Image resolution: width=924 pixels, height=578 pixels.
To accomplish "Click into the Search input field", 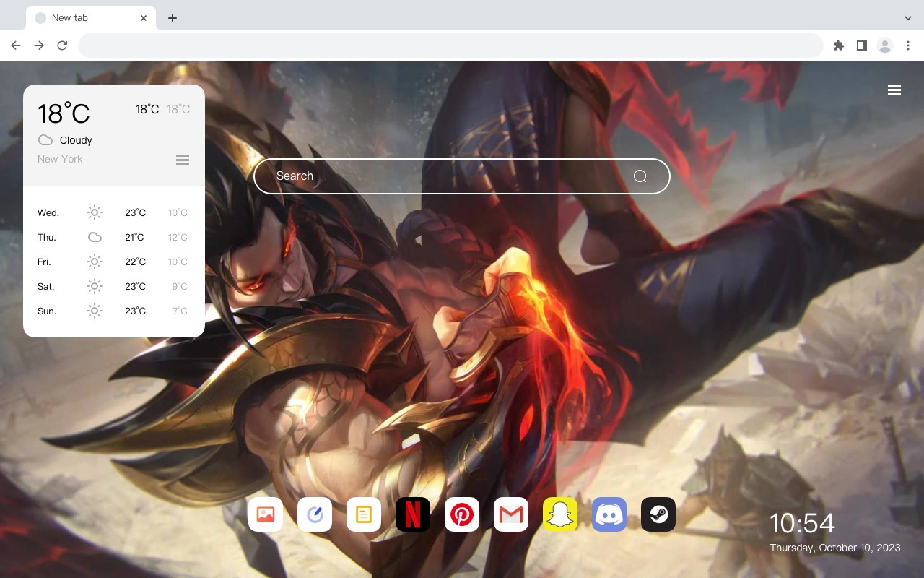I will click(x=462, y=176).
